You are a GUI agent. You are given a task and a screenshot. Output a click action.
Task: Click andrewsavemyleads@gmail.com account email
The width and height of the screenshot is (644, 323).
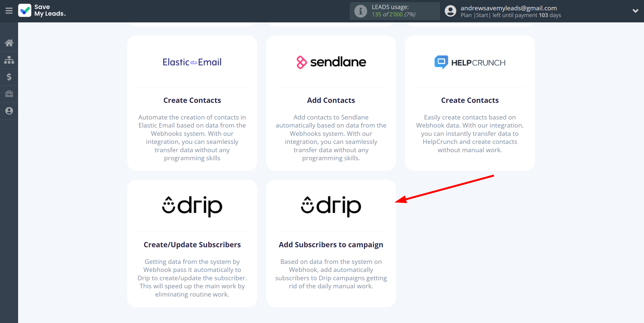[509, 8]
